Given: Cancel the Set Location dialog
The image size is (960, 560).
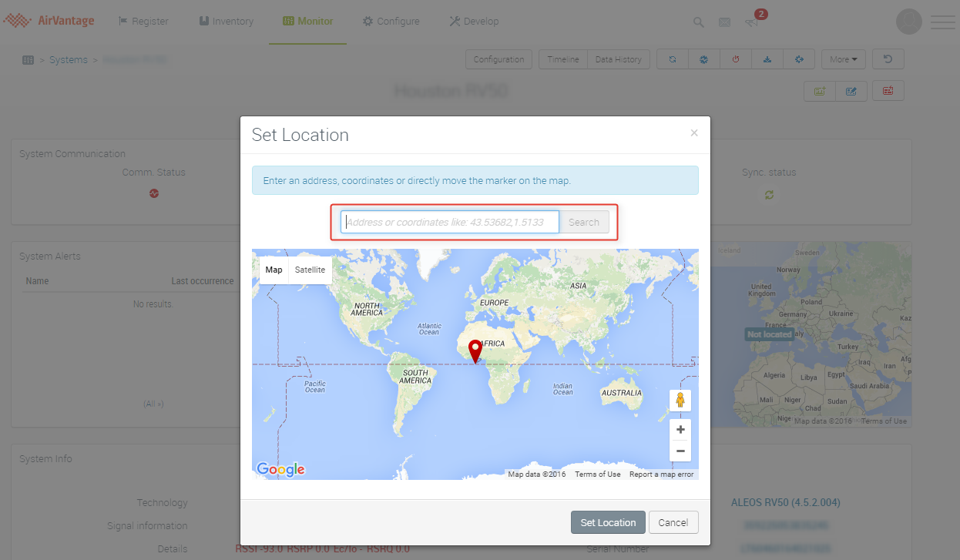Looking at the screenshot, I should point(673,522).
